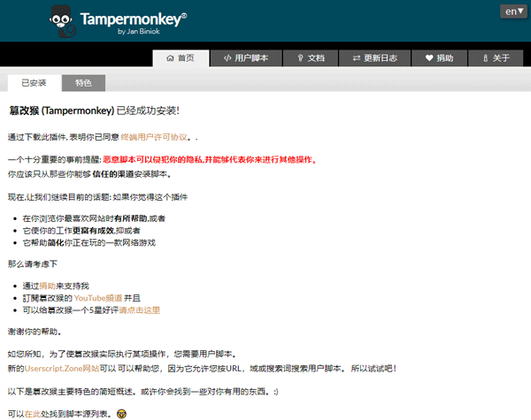Click the 那么请考虑下 text line
The height and width of the screenshot is (420, 531).
point(33,264)
